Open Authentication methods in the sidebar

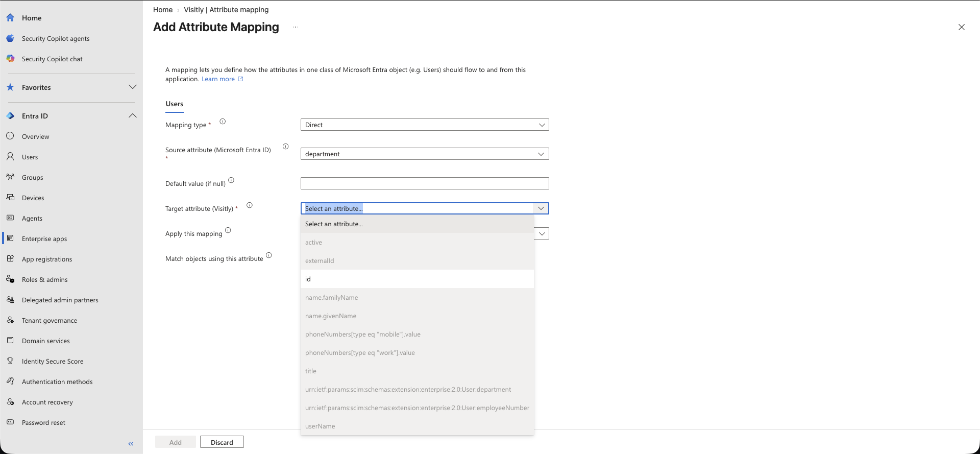pyautogui.click(x=57, y=381)
